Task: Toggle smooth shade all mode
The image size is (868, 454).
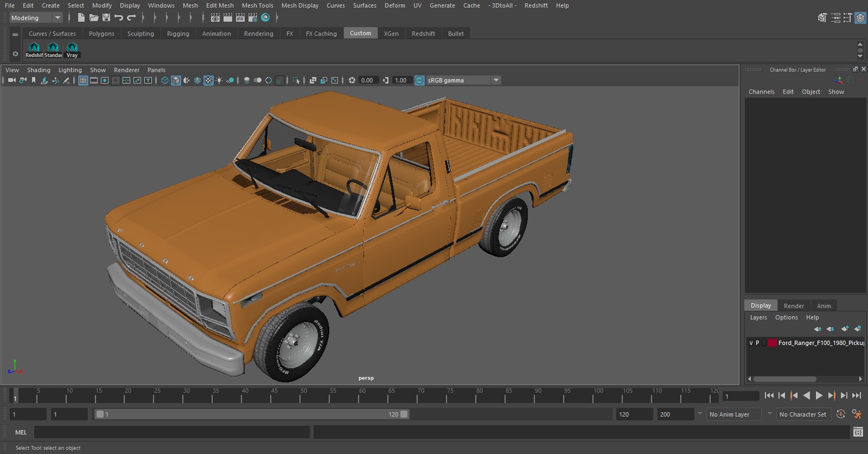Action: point(176,80)
